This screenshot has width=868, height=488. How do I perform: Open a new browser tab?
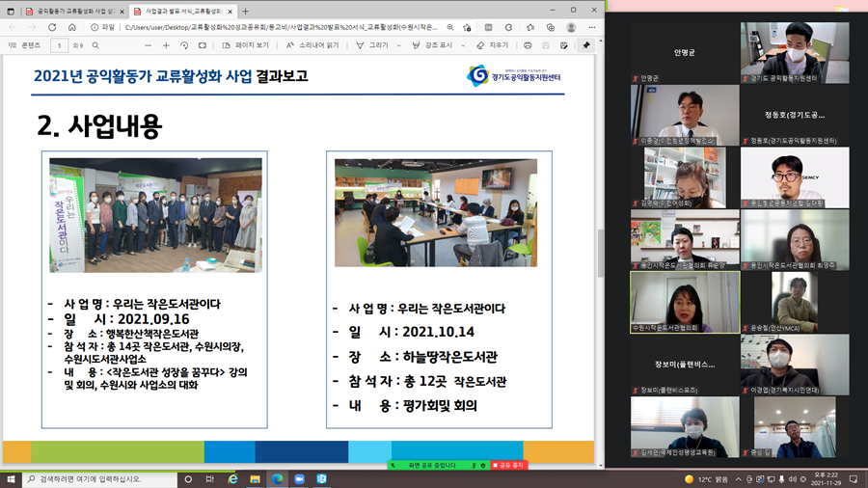tap(245, 11)
